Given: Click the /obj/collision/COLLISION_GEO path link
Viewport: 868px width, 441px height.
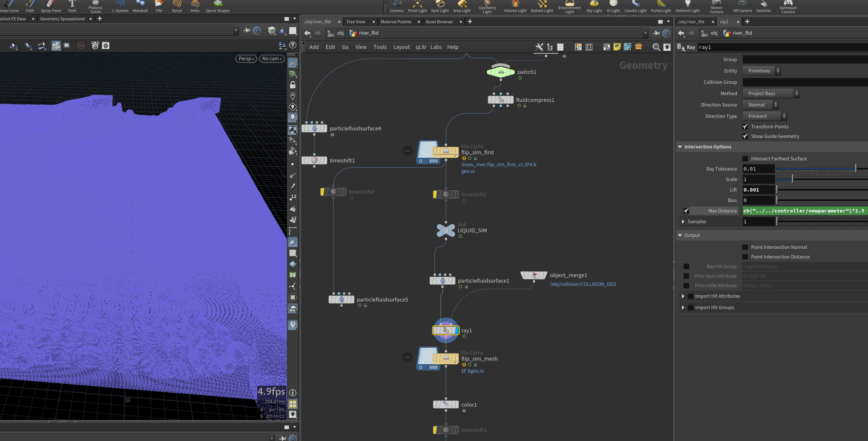Looking at the screenshot, I should click(583, 284).
